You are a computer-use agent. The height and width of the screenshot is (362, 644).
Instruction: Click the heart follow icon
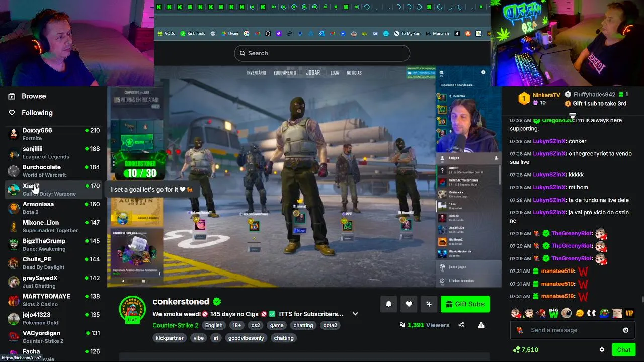tap(409, 304)
